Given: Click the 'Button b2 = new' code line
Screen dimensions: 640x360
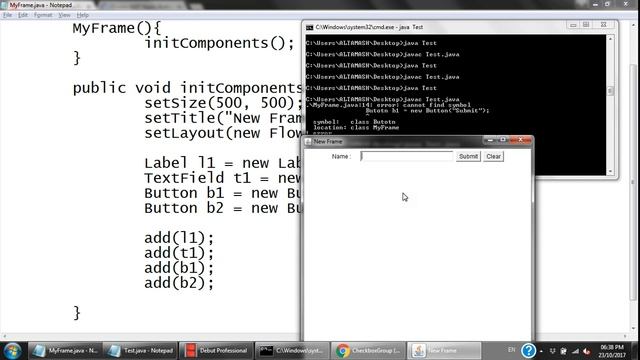Looking at the screenshot, I should pyautogui.click(x=222, y=208).
